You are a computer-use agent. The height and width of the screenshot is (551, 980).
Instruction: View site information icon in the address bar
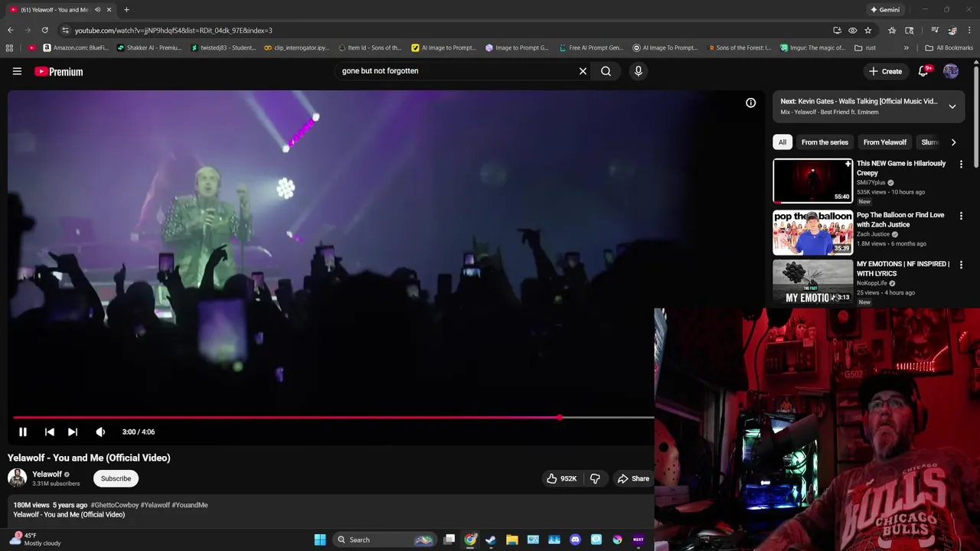coord(65,30)
